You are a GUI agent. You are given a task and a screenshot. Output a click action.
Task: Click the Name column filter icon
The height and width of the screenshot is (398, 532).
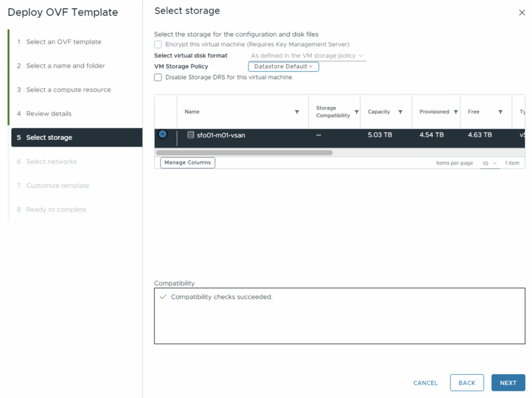click(x=297, y=112)
